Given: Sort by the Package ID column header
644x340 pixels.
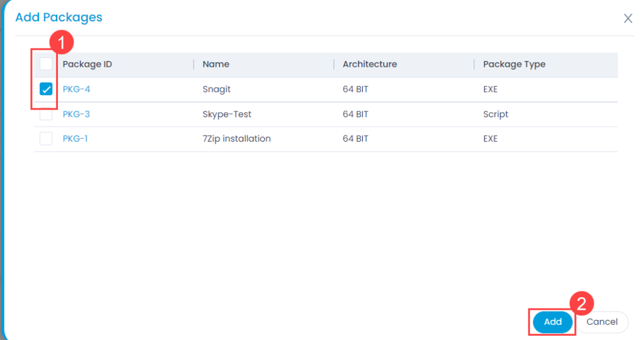Looking at the screenshot, I should click(x=87, y=64).
